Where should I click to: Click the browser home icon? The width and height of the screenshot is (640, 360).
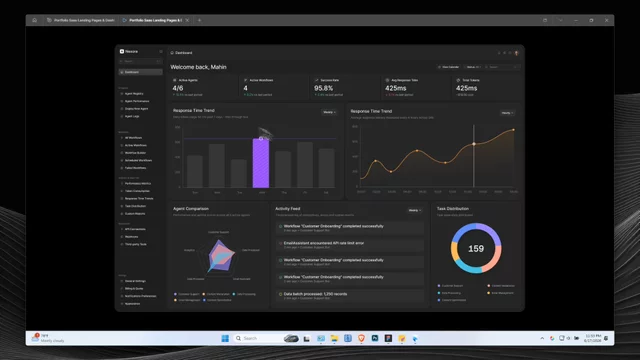35,20
